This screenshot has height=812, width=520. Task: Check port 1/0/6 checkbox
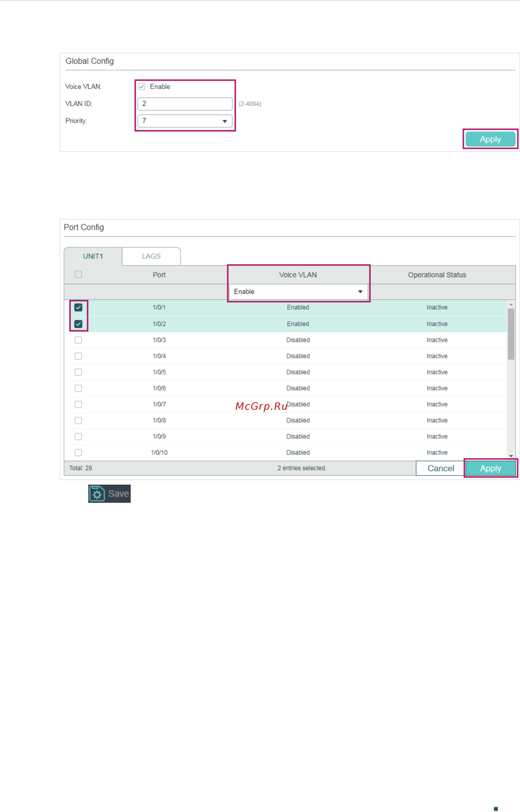click(78, 388)
